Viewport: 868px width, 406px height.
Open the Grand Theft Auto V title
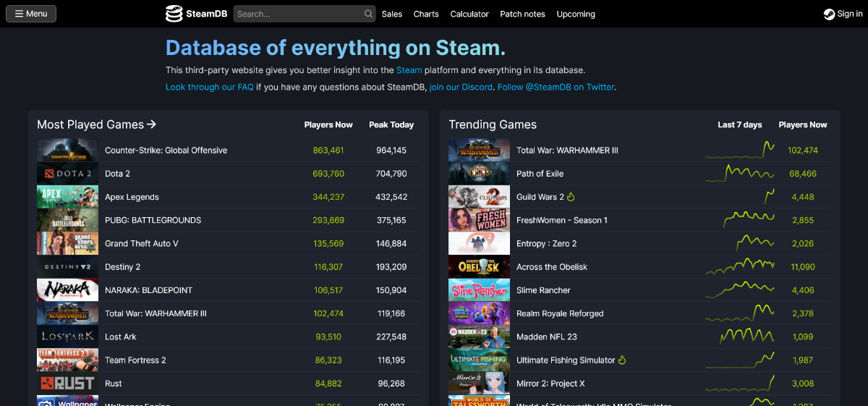coord(141,244)
